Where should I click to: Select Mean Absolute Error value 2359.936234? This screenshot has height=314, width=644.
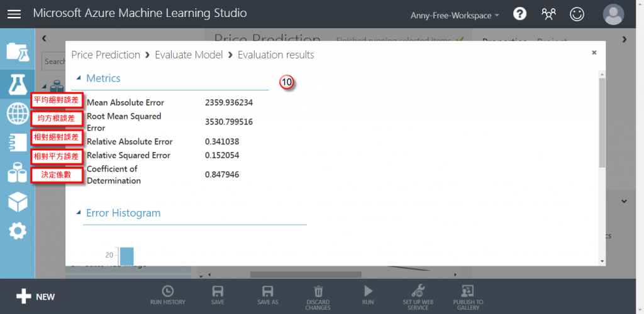pyautogui.click(x=229, y=102)
